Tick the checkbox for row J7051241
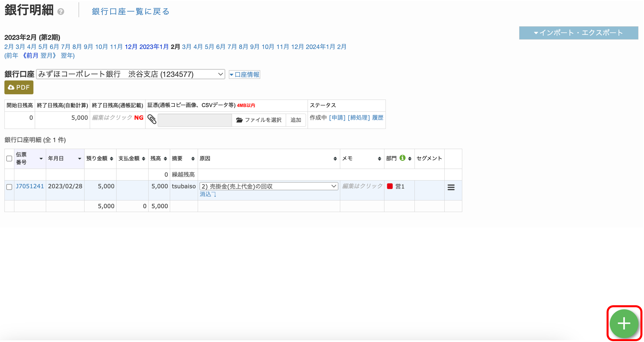 click(x=9, y=187)
